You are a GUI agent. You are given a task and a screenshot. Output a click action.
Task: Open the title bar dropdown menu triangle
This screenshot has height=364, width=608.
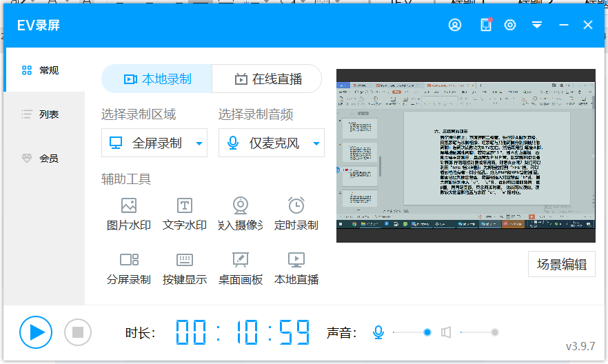point(537,25)
